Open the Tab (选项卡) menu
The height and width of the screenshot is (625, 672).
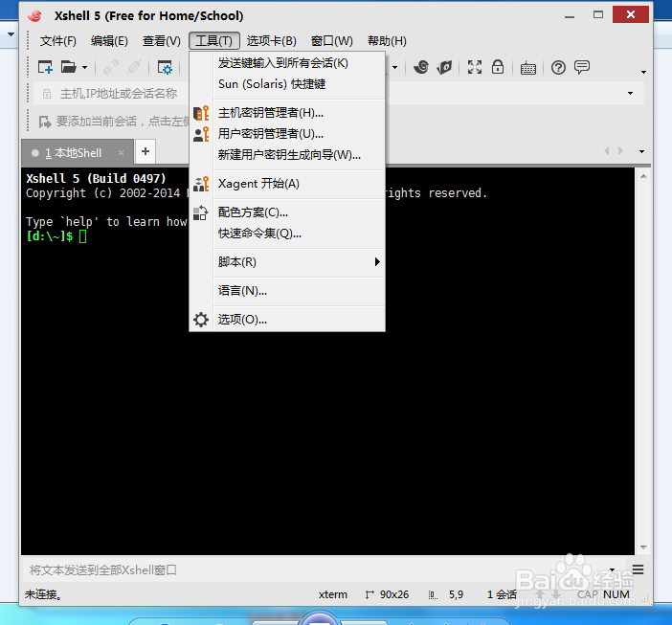pyautogui.click(x=271, y=41)
